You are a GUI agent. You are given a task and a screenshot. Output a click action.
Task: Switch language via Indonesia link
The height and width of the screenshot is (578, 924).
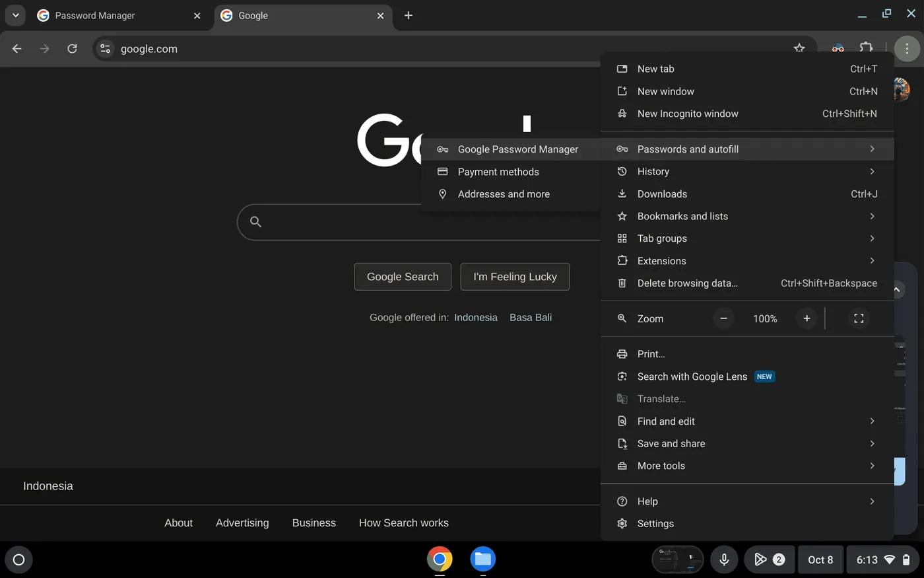[476, 318]
